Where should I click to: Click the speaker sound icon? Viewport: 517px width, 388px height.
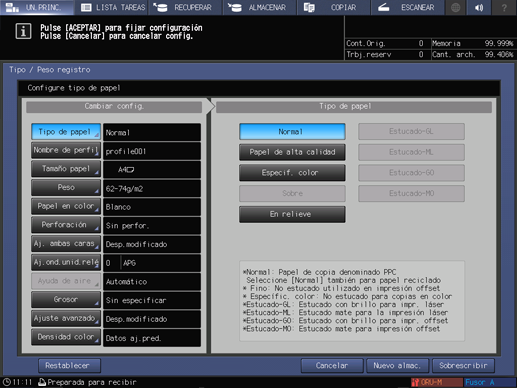tap(479, 7)
